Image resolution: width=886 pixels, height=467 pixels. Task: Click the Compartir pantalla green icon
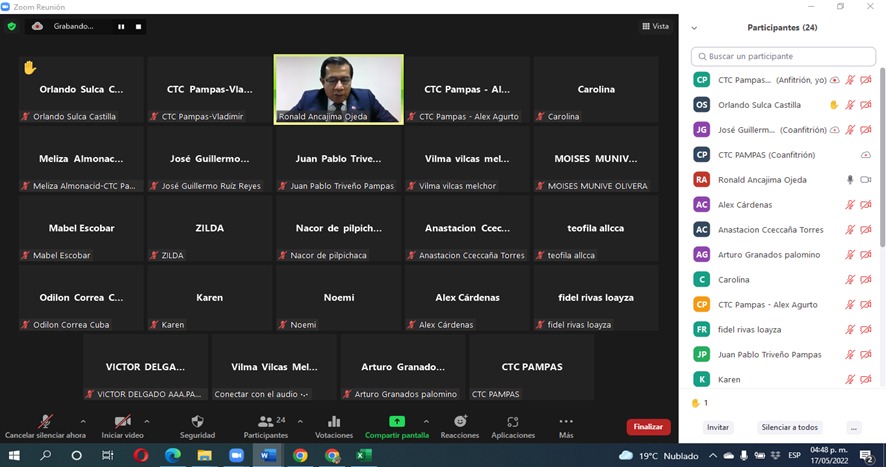[397, 422]
